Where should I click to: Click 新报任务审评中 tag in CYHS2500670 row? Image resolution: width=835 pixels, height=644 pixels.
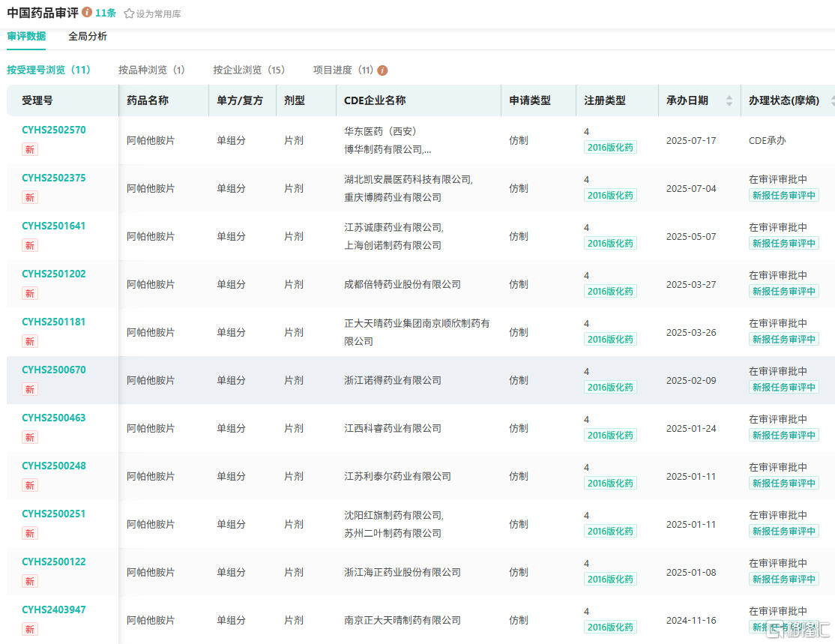point(784,388)
